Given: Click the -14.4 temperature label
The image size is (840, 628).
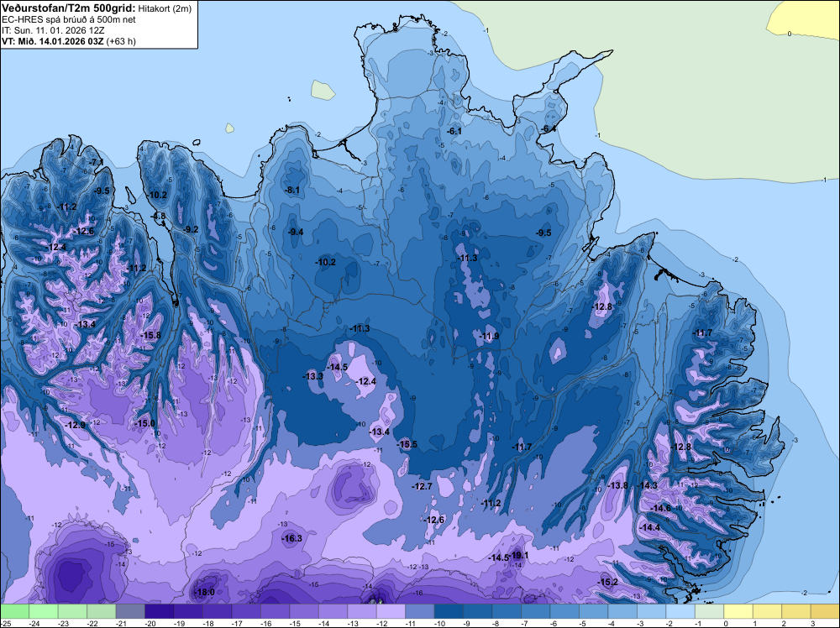Looking at the screenshot, I should tap(650, 527).
